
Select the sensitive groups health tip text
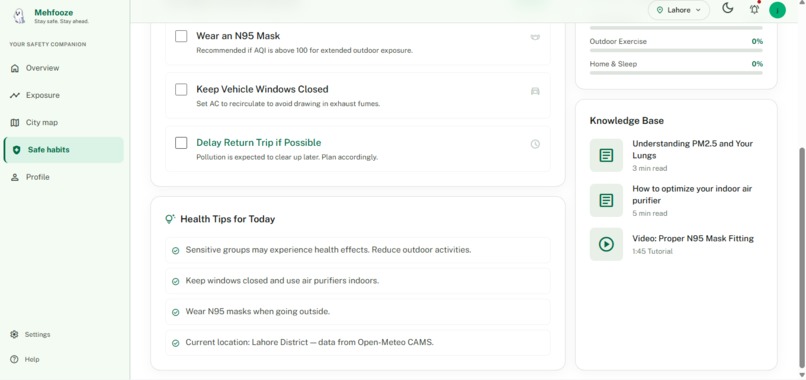tap(328, 250)
